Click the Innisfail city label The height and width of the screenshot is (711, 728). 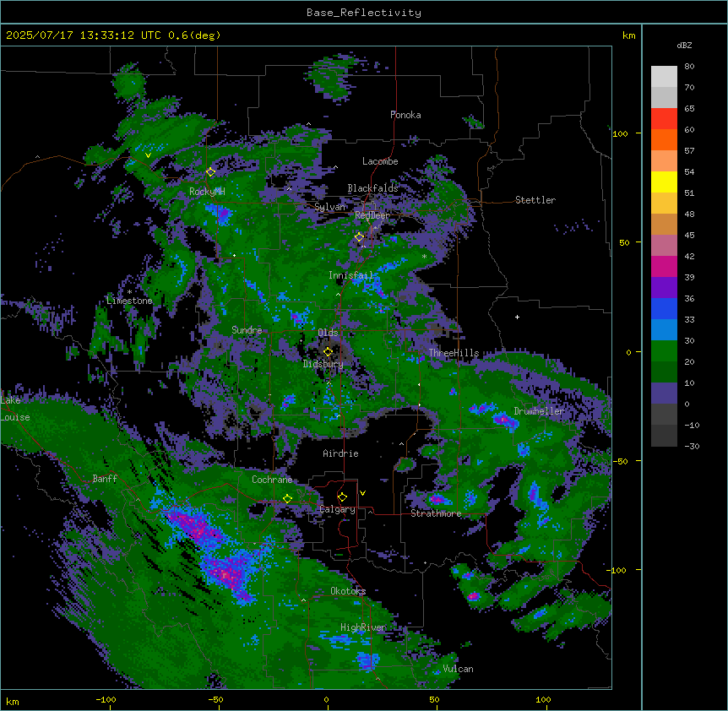pyautogui.click(x=351, y=275)
